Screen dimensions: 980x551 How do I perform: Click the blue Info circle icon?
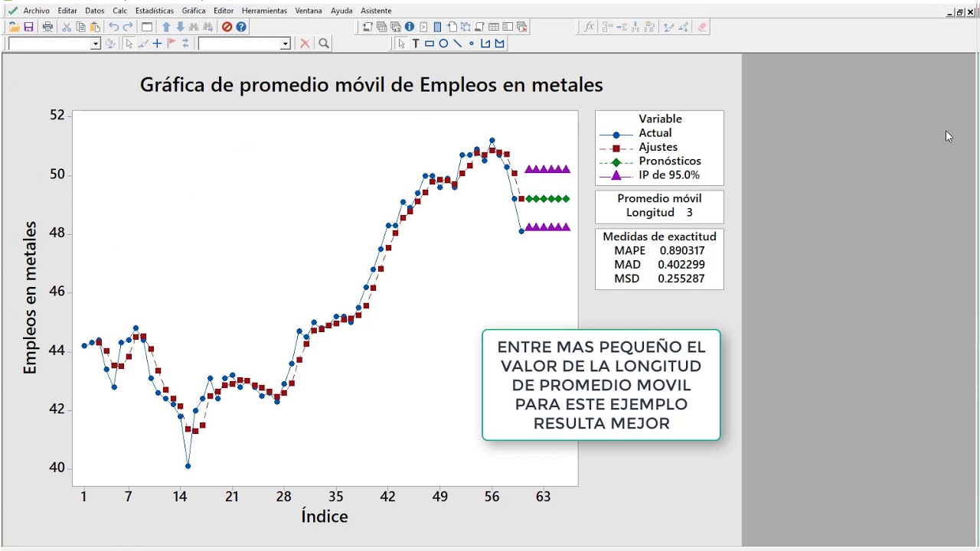pos(410,27)
